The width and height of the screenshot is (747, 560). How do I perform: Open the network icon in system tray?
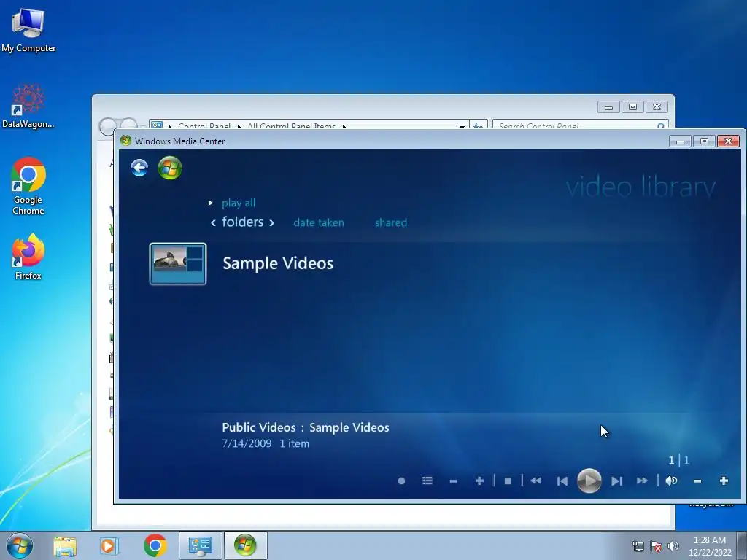[x=638, y=546]
